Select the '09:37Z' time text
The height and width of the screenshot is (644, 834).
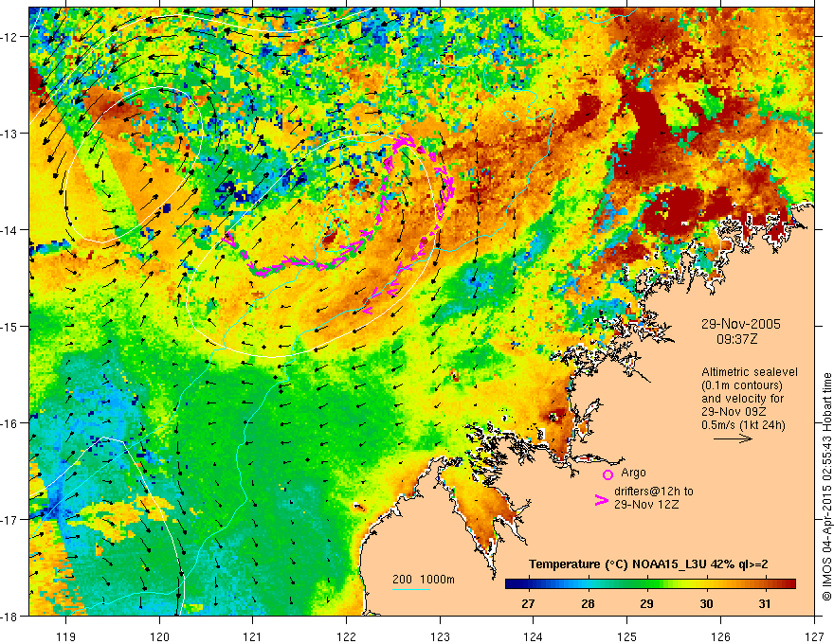(736, 339)
